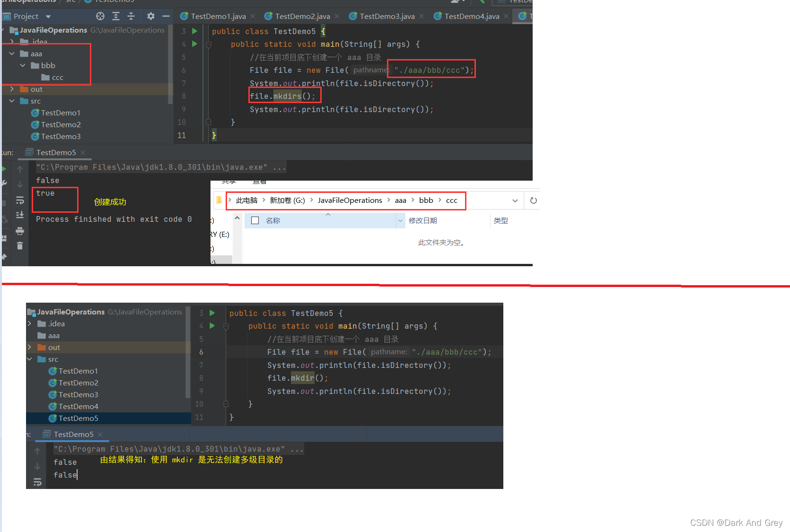
Task: Click run gutter arrow on line 3, lower editor
Action: 212,313
